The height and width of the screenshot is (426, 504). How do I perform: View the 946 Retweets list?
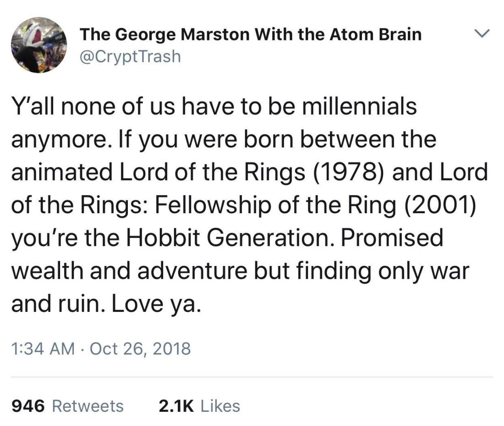pyautogui.click(x=67, y=406)
